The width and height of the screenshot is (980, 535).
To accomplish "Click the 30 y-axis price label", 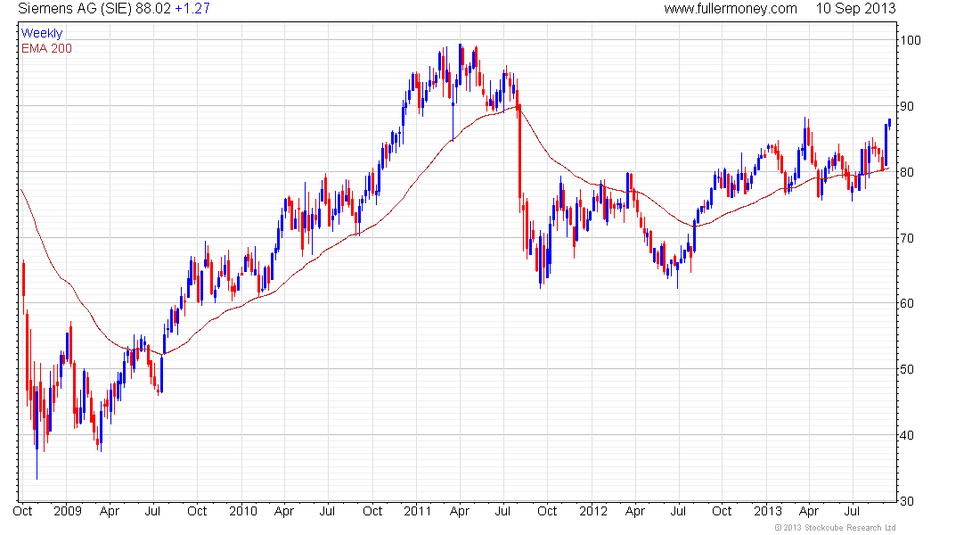I will pyautogui.click(x=907, y=501).
